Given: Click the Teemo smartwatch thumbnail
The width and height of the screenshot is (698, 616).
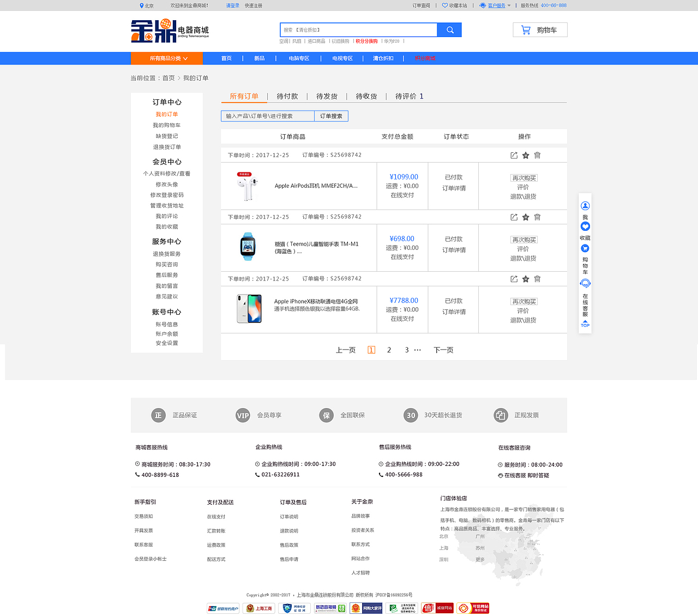Looking at the screenshot, I should pyautogui.click(x=248, y=247).
